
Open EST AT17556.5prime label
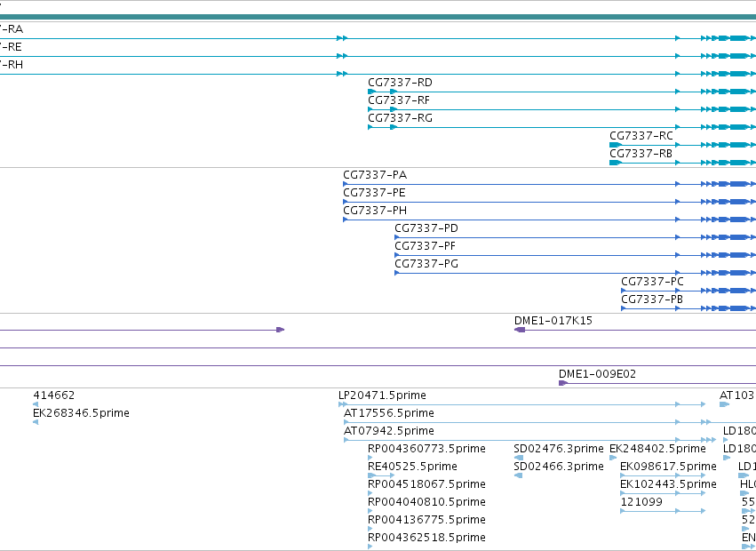(x=388, y=413)
